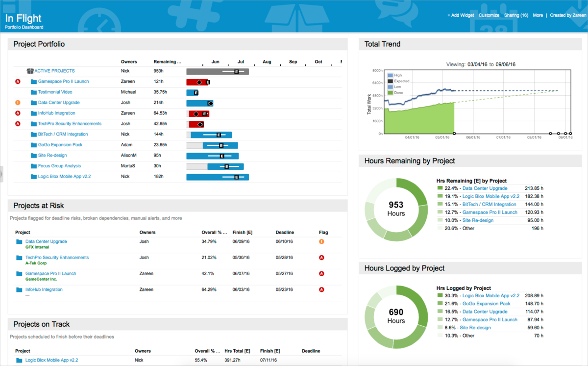Open the folder icon beside InfoHub Integration
588x366 pixels.
click(x=34, y=113)
